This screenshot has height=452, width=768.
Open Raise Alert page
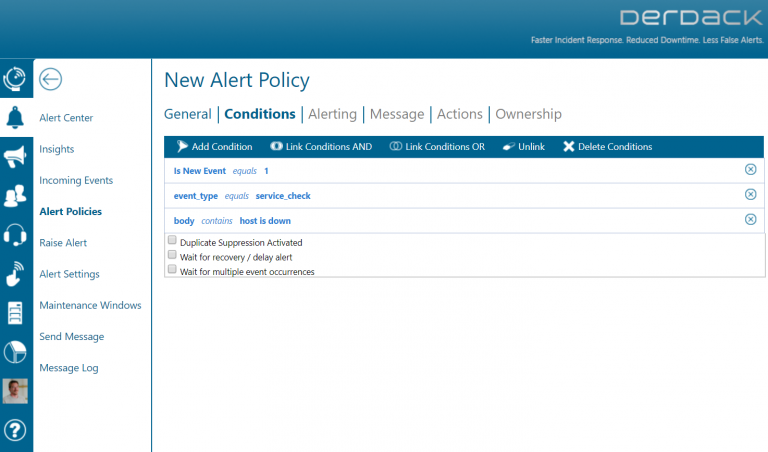point(63,243)
